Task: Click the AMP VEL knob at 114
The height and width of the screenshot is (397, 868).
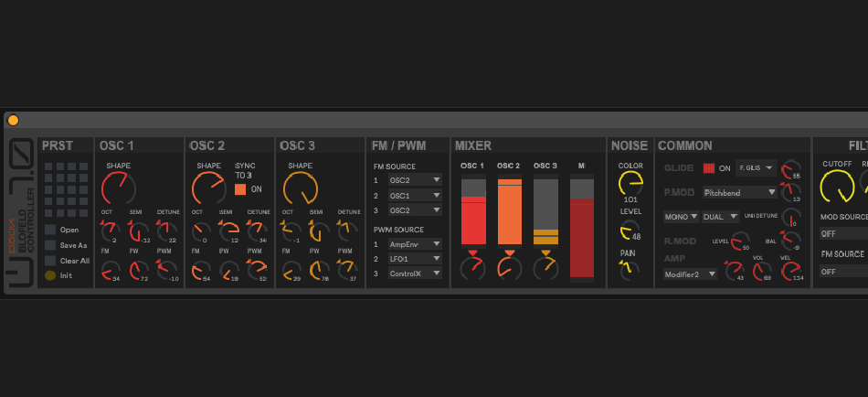Action: [x=791, y=271]
